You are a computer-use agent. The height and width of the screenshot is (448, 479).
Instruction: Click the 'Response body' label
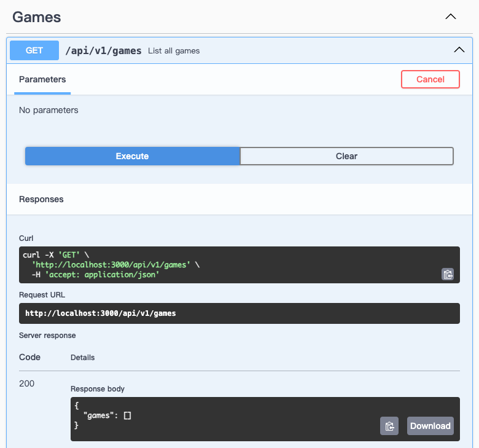98,388
